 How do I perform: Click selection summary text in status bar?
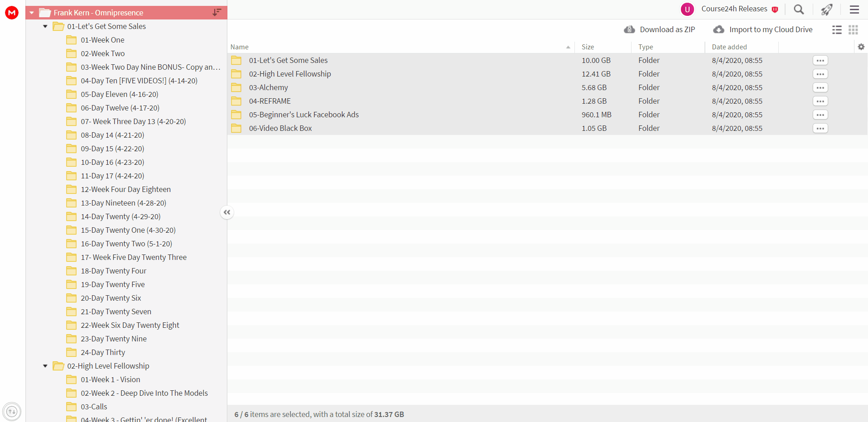(x=319, y=414)
